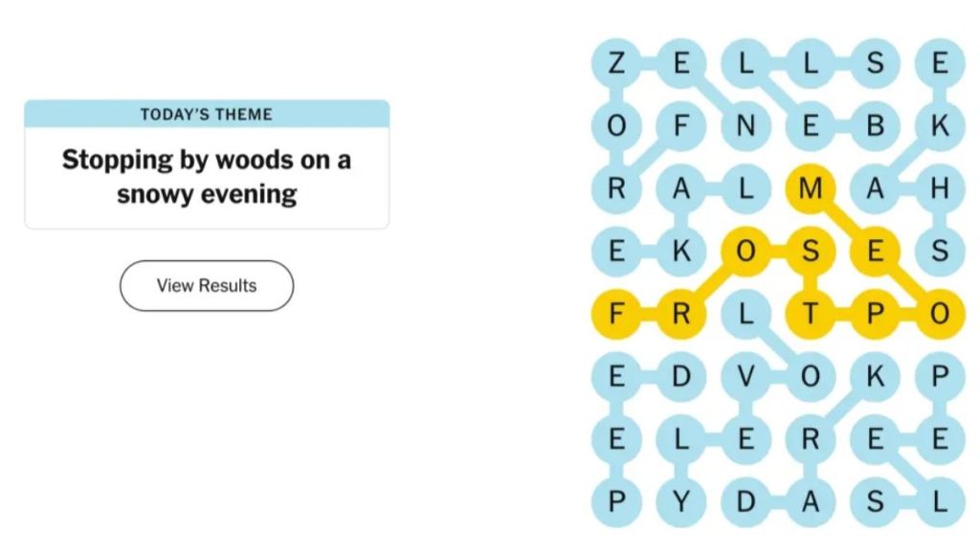Click the V in the sixth row

pos(746,376)
